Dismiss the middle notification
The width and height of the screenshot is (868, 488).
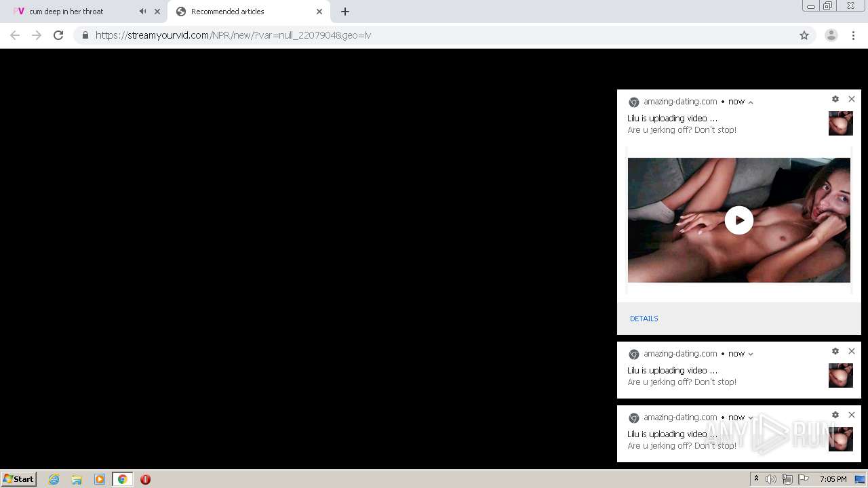click(852, 351)
